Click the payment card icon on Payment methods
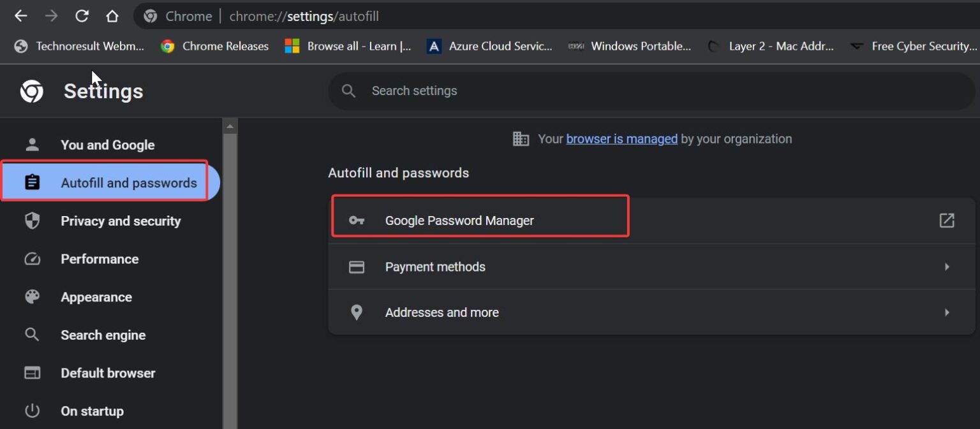The width and height of the screenshot is (980, 429). (356, 266)
